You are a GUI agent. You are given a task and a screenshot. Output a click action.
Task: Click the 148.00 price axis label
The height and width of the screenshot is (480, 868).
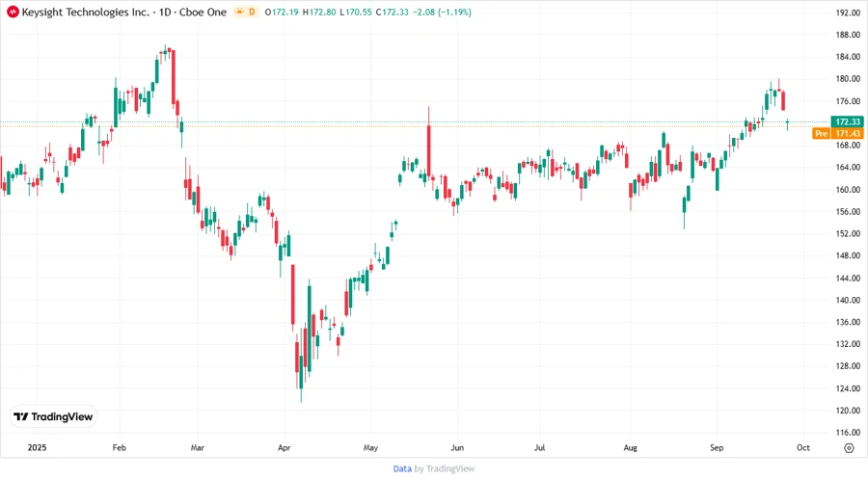point(848,256)
